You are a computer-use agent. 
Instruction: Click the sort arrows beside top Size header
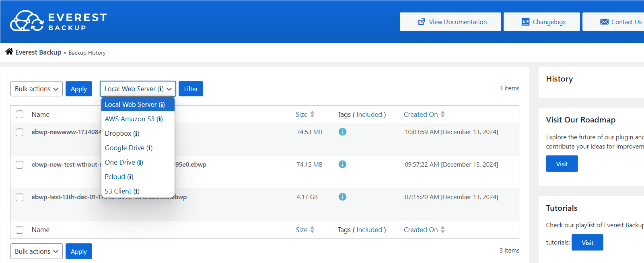[312, 114]
